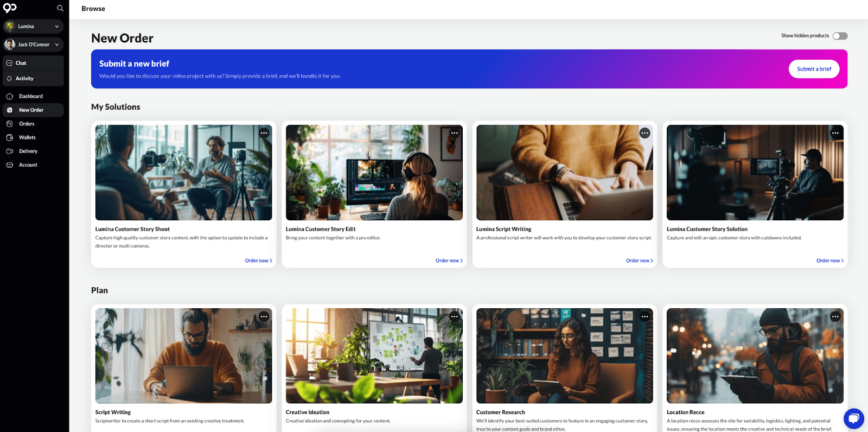Click three-dot menu on Creative Ideation card
Screen dimensions: 868x432
[455, 316]
